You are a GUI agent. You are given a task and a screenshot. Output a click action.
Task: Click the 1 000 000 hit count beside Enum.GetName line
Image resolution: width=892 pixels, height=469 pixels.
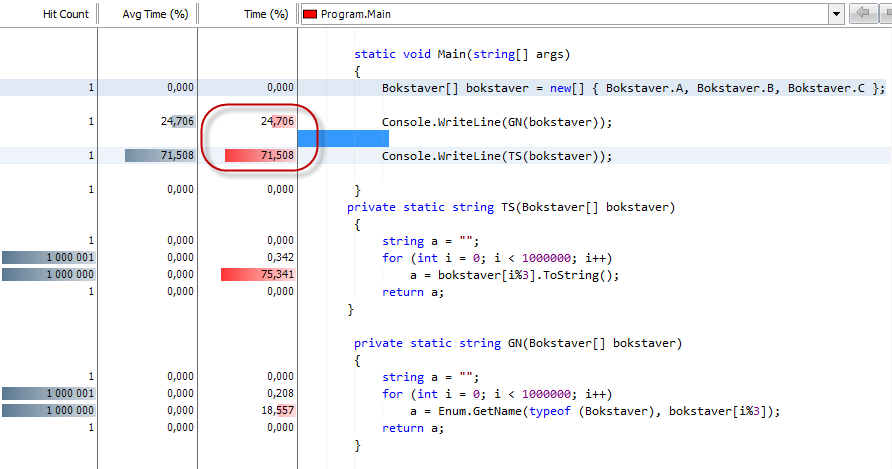pyautogui.click(x=70, y=410)
